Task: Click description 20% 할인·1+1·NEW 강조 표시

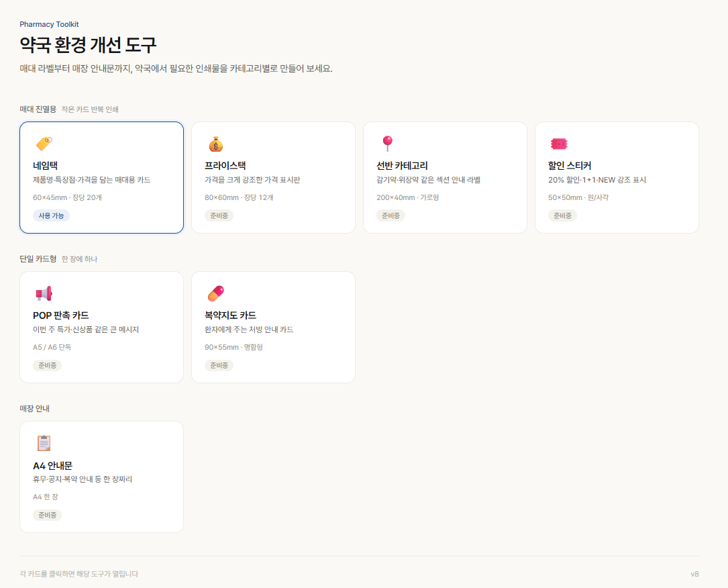Action: 597,180
